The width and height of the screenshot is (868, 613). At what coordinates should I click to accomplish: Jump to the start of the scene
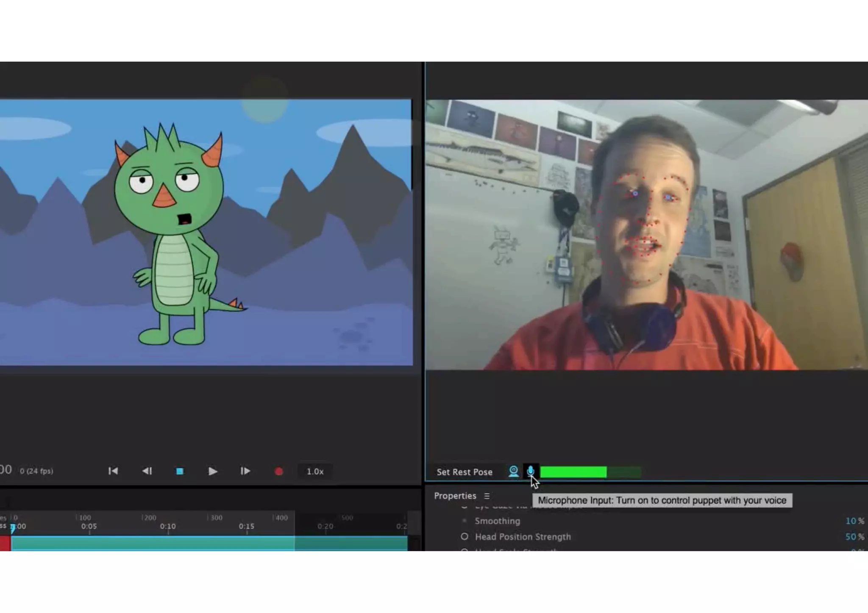113,471
